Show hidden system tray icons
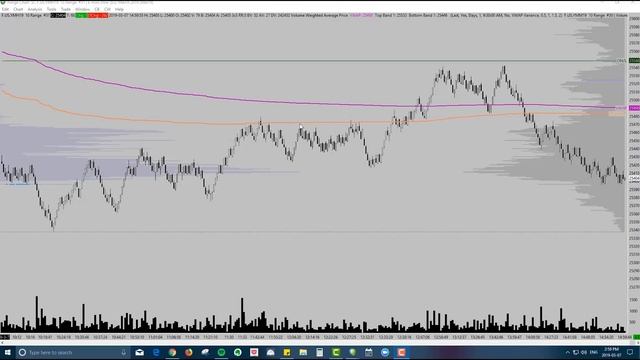640x360 pixels. tap(567, 352)
